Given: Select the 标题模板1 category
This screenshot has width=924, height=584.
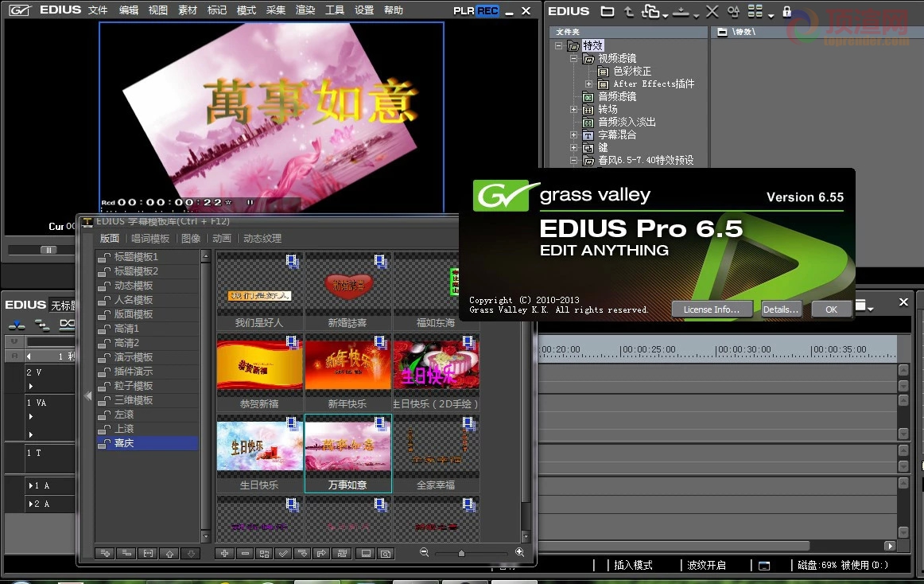Looking at the screenshot, I should pos(147,257).
